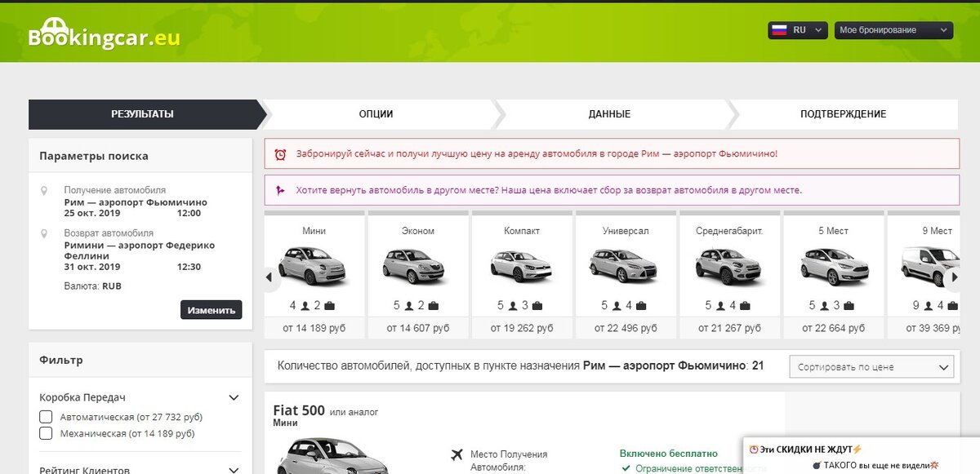Screen dimensions: 980x474
Task: Click Рим — аэропорт Фьюмичино pickup text
Action: (x=136, y=202)
